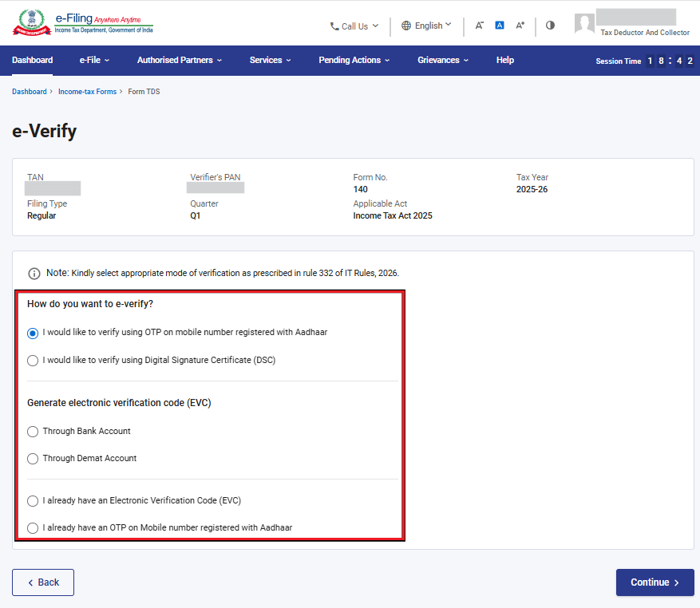
Task: Increase font size with A+ icon
Action: point(520,26)
